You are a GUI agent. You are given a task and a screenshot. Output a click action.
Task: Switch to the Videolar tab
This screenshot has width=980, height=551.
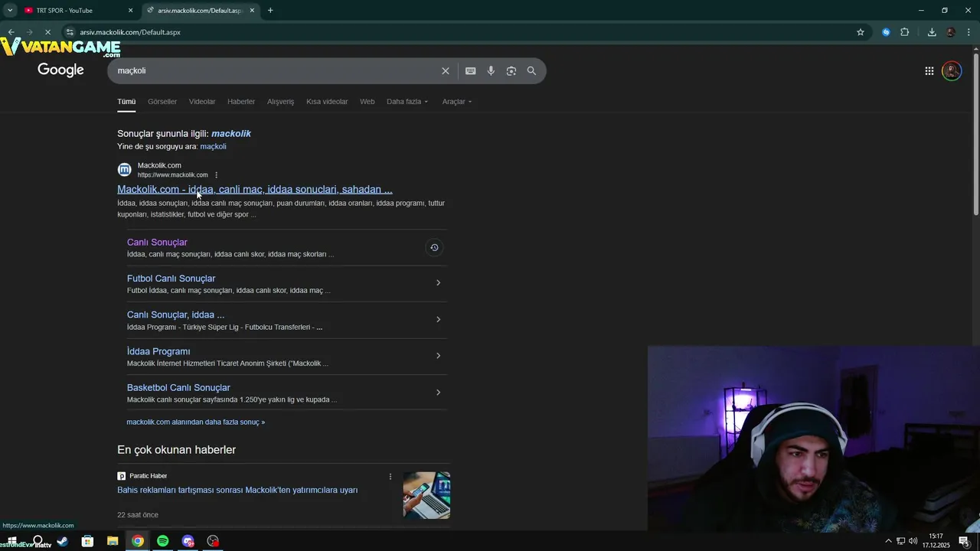202,102
